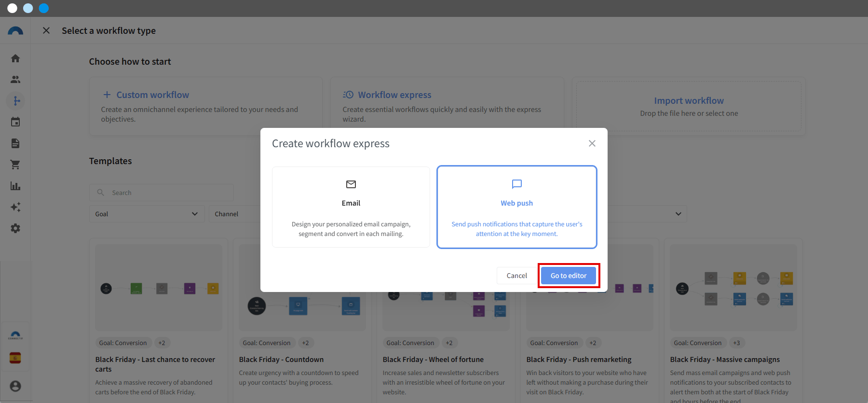The width and height of the screenshot is (868, 403).
Task: Open the document page icon in sidebar
Action: tap(15, 143)
